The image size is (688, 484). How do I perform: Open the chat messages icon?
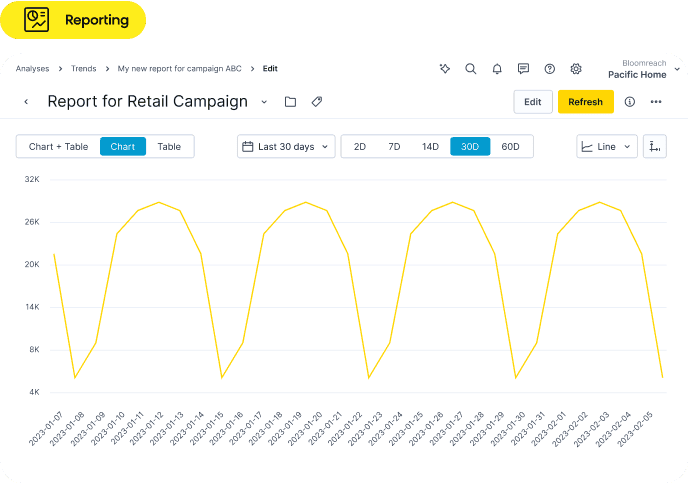[523, 69]
